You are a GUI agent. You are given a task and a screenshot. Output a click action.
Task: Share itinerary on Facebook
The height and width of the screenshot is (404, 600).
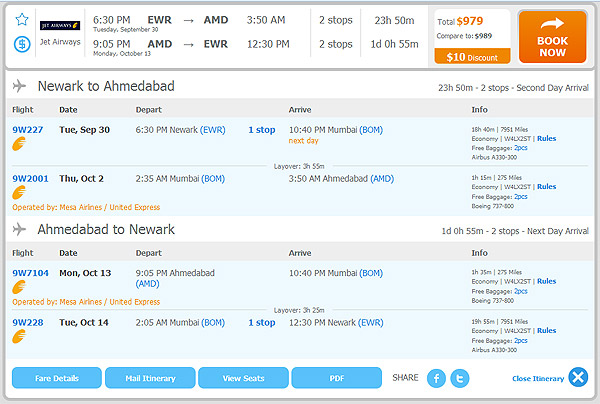pyautogui.click(x=437, y=378)
